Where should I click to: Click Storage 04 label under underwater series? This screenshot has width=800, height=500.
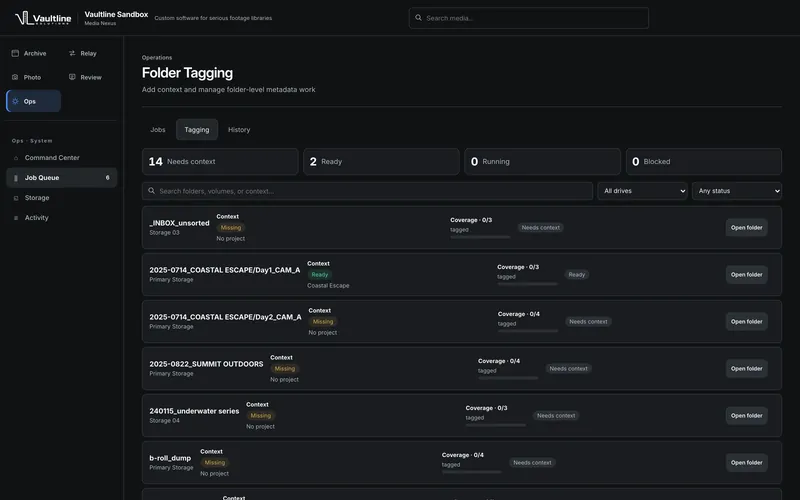click(164, 420)
